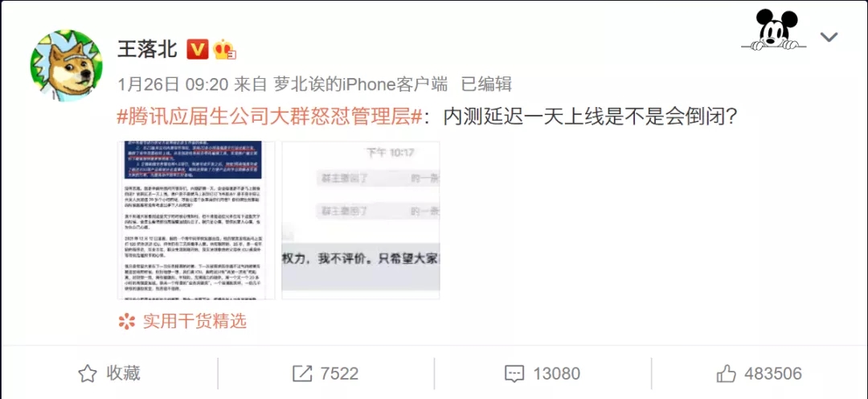Open the 13080 comments
This screenshot has height=399, width=868.
[x=556, y=373]
